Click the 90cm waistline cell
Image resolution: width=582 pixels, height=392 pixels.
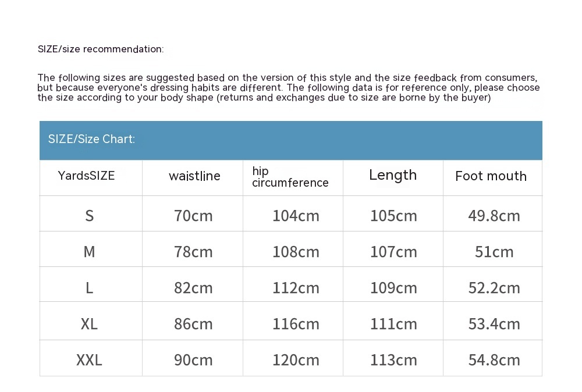pyautogui.click(x=193, y=360)
